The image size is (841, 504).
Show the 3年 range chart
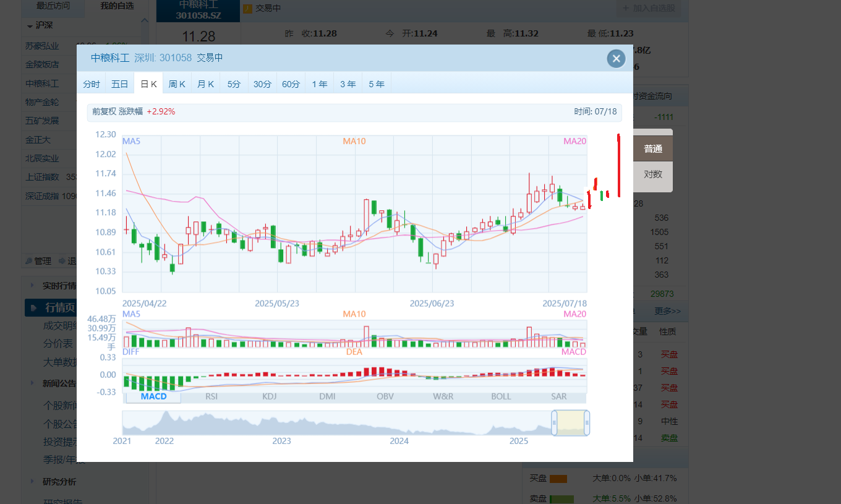click(x=348, y=83)
